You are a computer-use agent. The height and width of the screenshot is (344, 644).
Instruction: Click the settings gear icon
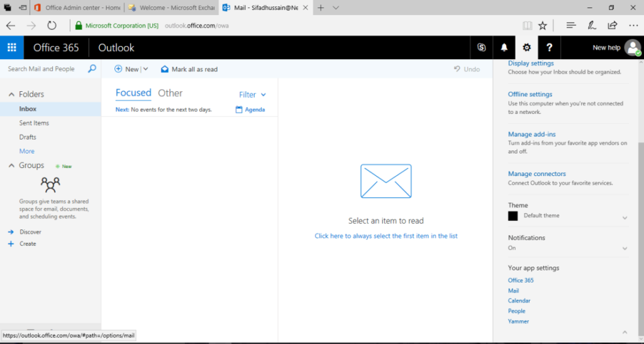tap(526, 48)
